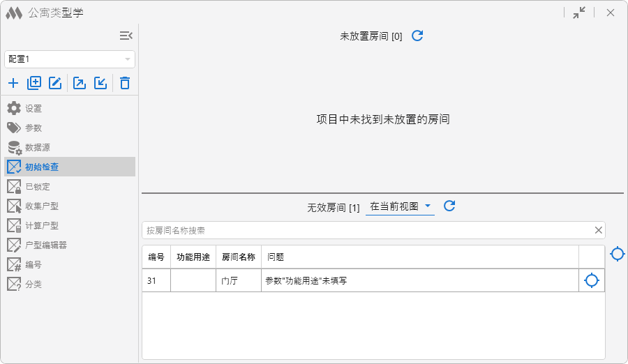This screenshot has height=364, width=628.
Task: Refresh the unplaced rooms list
Action: [x=417, y=36]
